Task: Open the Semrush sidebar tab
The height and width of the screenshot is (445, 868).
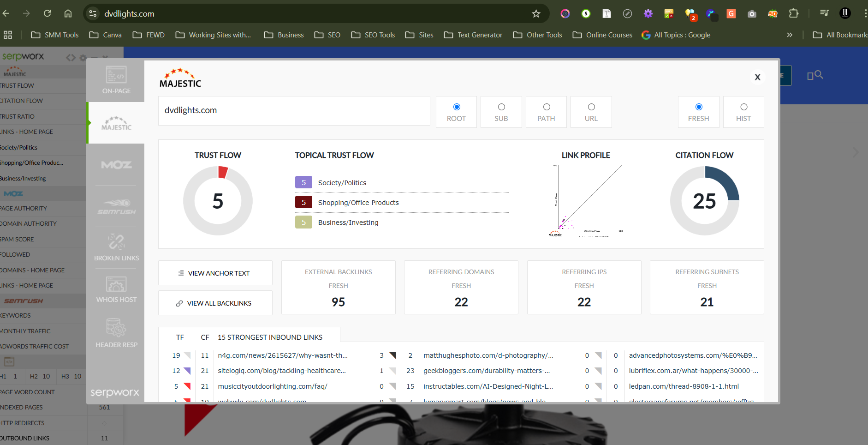Action: pos(116,206)
